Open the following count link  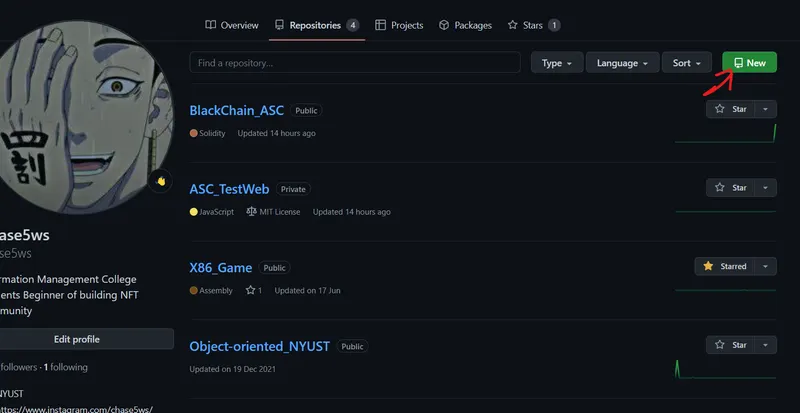(65, 367)
